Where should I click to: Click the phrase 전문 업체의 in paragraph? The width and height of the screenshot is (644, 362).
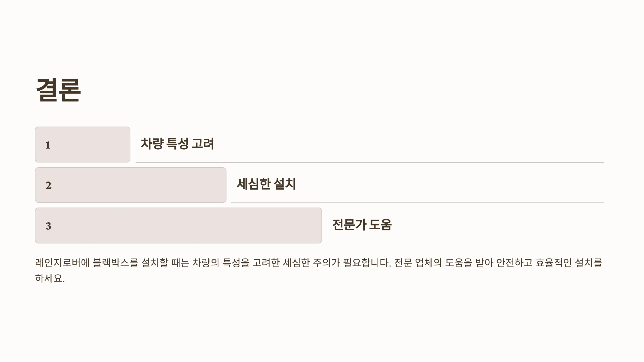(x=418, y=263)
